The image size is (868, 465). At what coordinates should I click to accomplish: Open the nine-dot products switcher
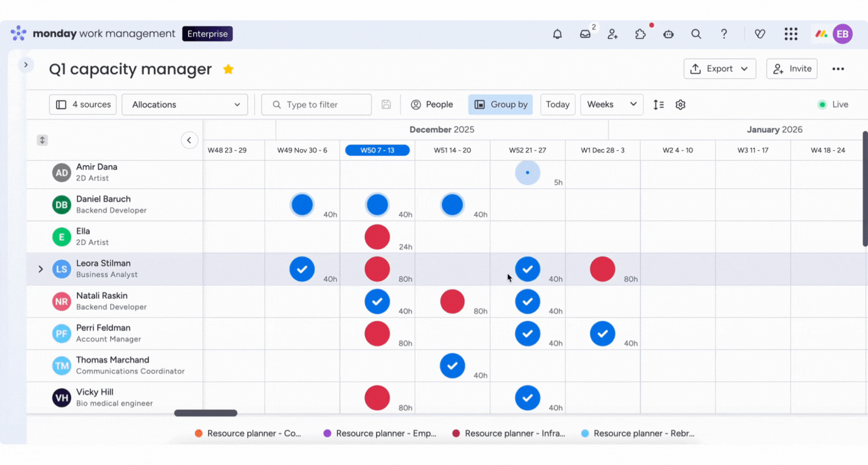point(791,34)
